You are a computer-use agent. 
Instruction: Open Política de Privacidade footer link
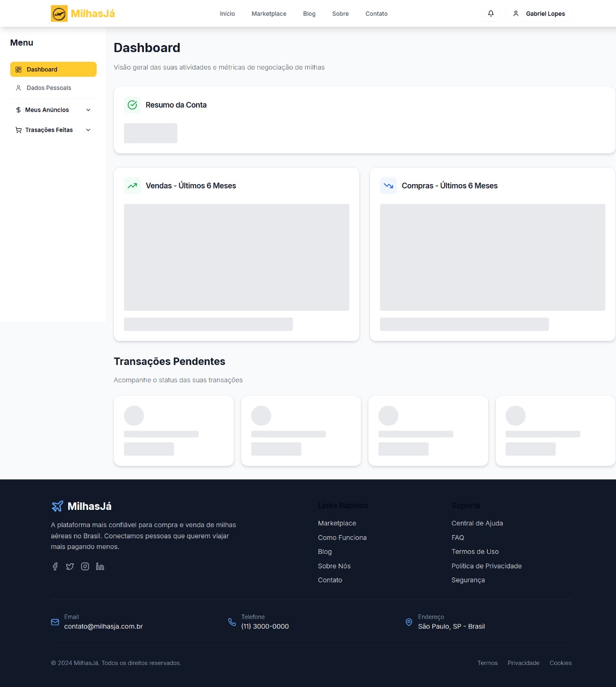coord(486,566)
